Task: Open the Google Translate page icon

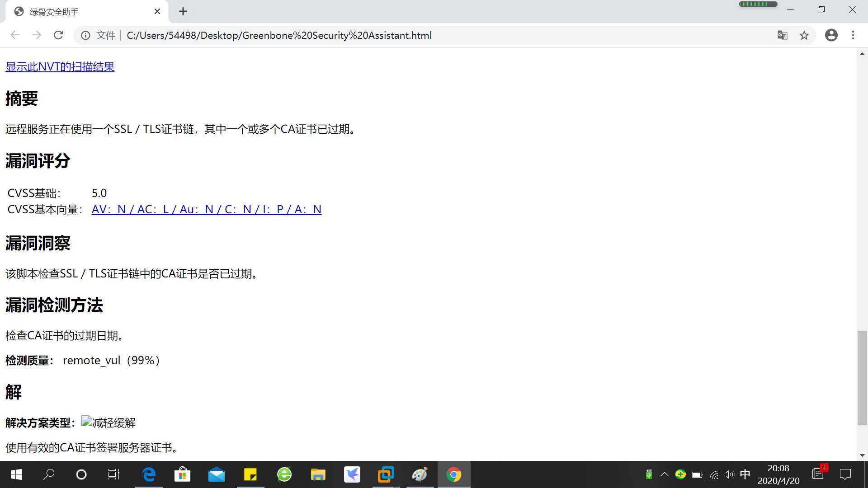Action: (782, 35)
